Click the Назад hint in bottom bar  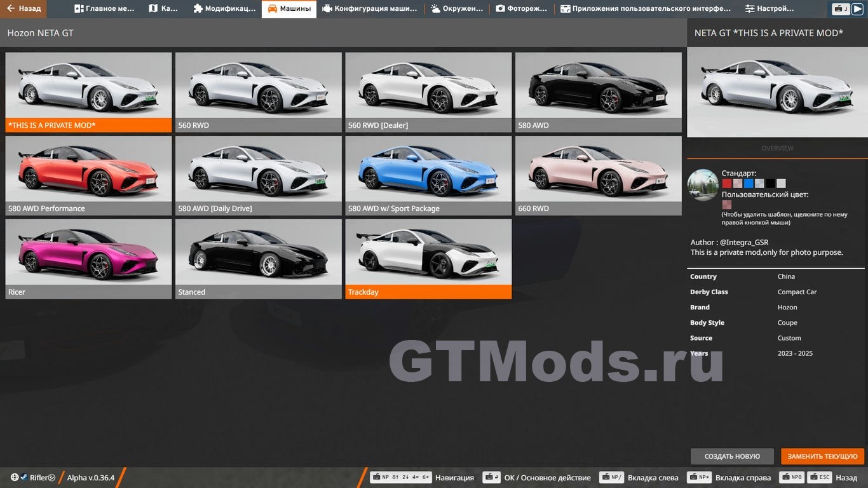point(846,478)
